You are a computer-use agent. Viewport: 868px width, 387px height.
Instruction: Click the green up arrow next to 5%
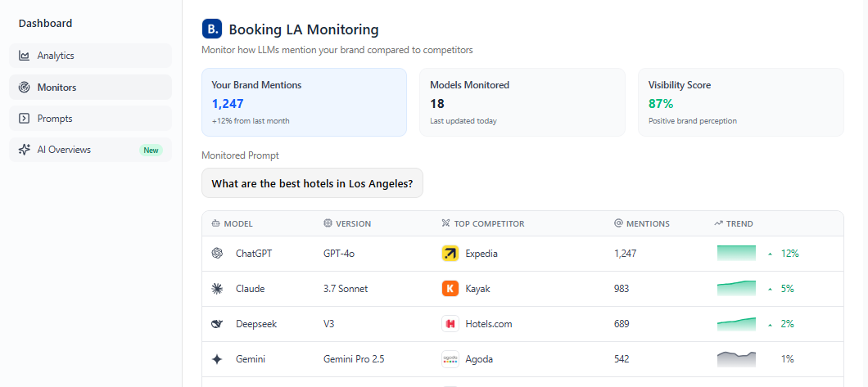770,289
